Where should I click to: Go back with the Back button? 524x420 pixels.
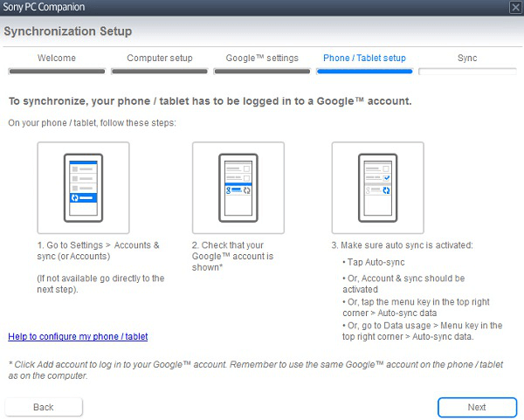click(44, 407)
